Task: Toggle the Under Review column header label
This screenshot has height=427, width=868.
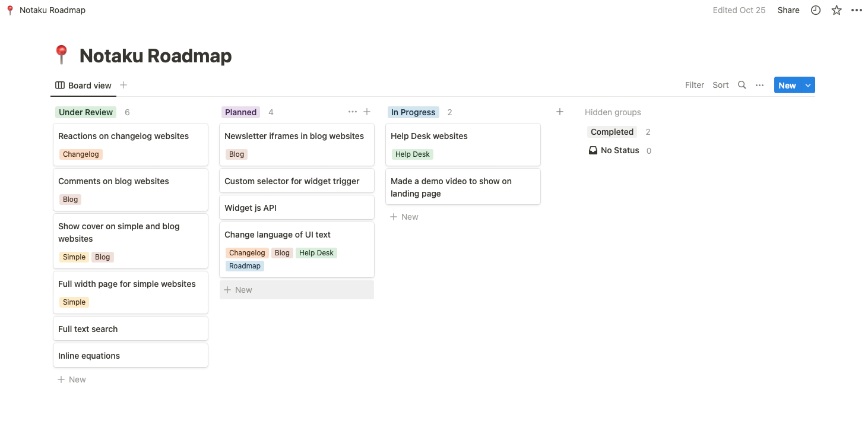Action: (85, 112)
